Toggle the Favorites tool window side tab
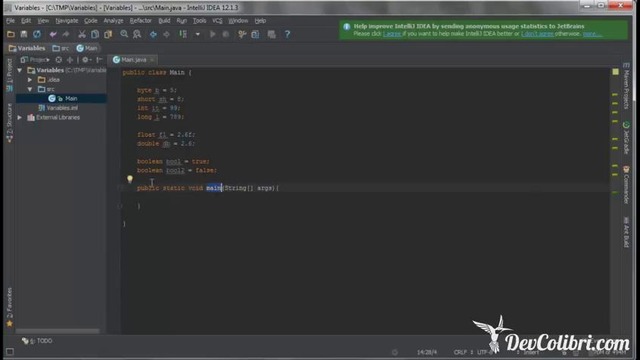Screen dimensions: 640x360 [9, 307]
